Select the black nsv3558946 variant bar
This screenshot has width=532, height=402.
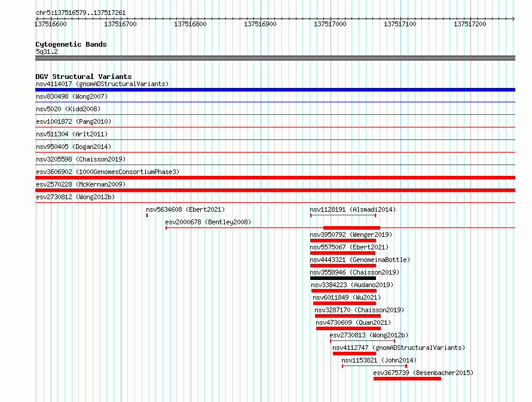pyautogui.click(x=343, y=278)
